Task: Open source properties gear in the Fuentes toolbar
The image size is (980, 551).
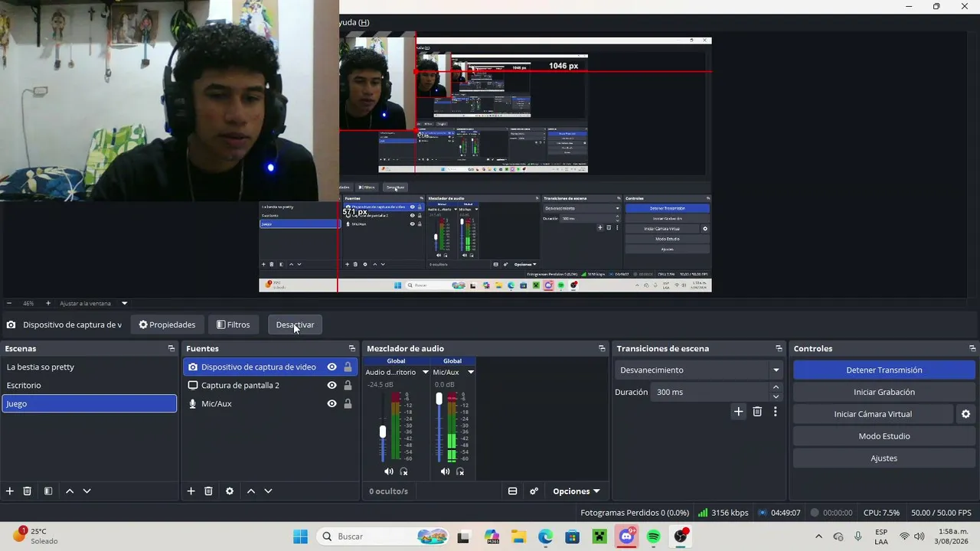Action: tap(230, 491)
